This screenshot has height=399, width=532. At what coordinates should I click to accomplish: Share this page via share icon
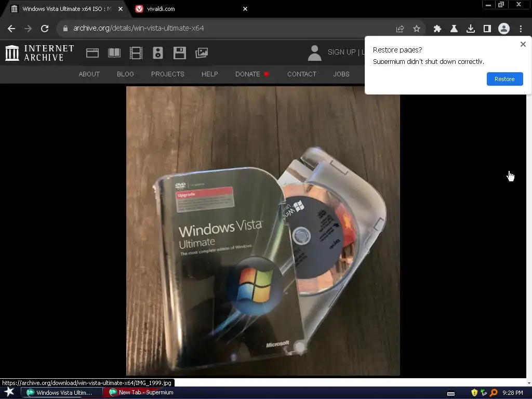(400, 29)
